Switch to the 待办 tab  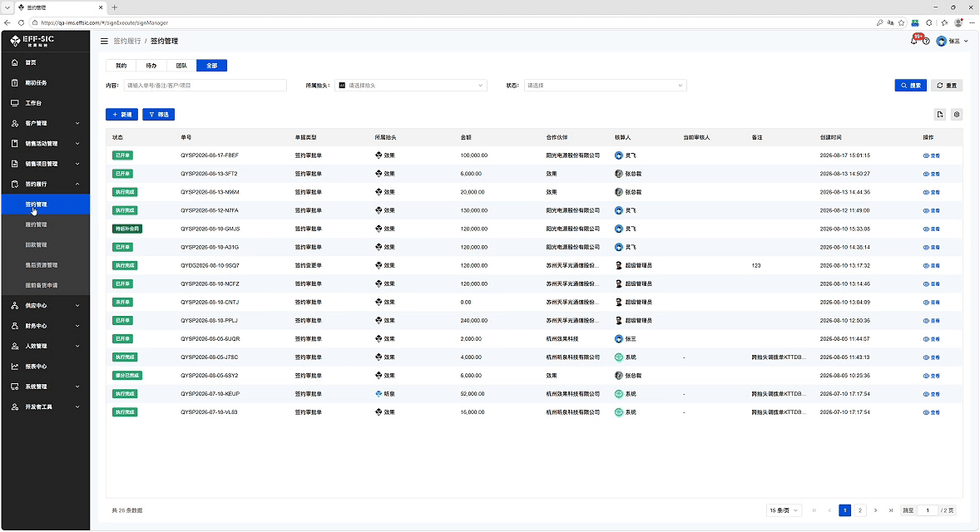[151, 66]
